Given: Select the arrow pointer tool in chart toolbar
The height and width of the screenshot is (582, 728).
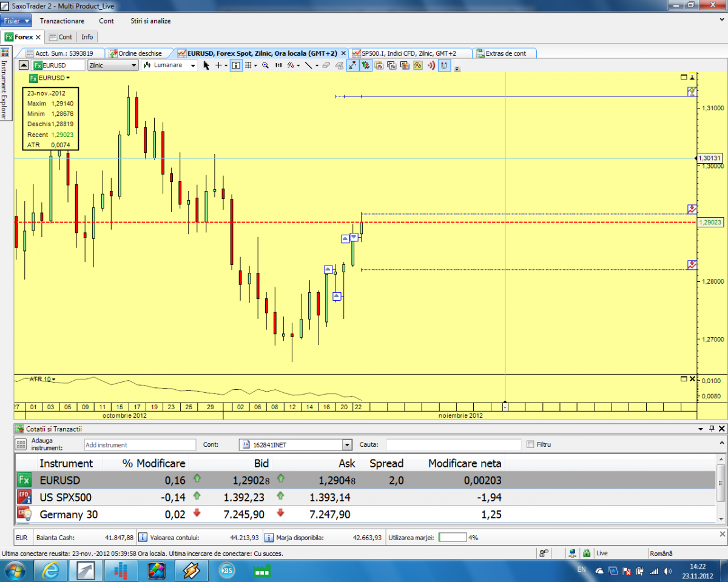Looking at the screenshot, I should pos(206,65).
